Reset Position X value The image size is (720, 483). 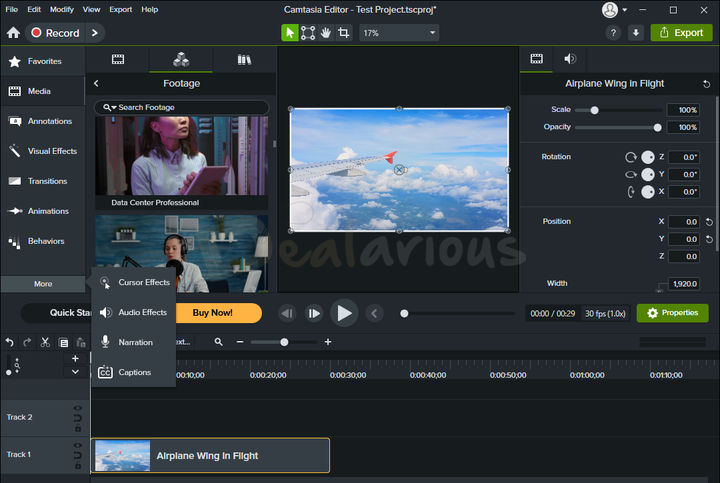[x=709, y=222]
